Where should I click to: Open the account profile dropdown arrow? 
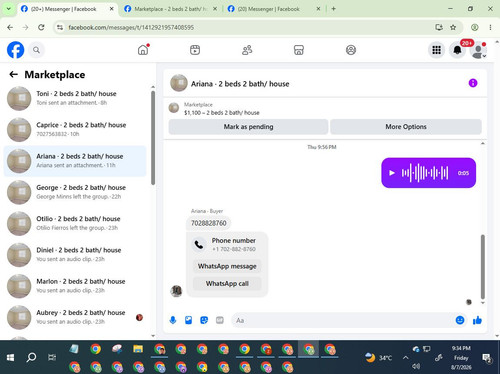484,56
